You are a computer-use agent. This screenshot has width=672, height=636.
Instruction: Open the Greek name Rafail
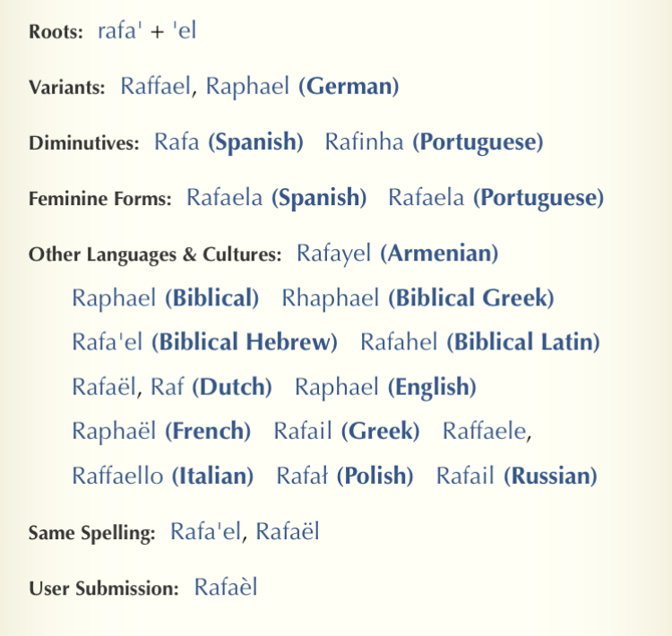click(x=303, y=431)
